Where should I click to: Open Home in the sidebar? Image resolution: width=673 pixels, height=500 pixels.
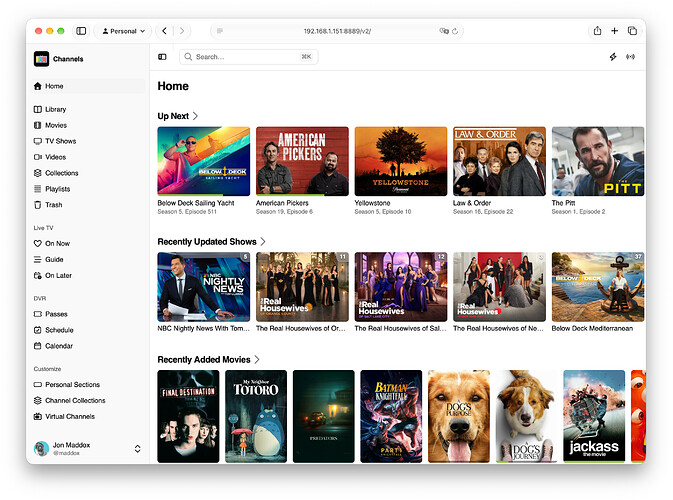tap(89, 86)
